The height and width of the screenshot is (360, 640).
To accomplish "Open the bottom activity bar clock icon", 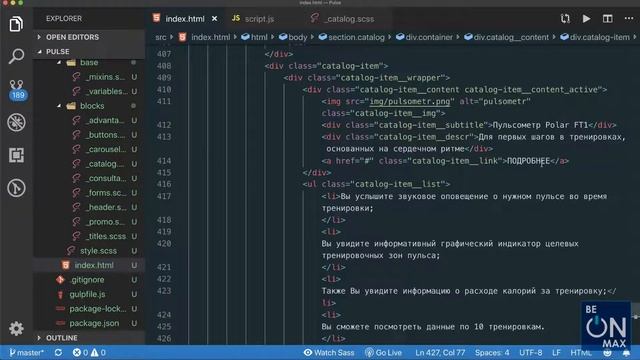I will coord(16,188).
